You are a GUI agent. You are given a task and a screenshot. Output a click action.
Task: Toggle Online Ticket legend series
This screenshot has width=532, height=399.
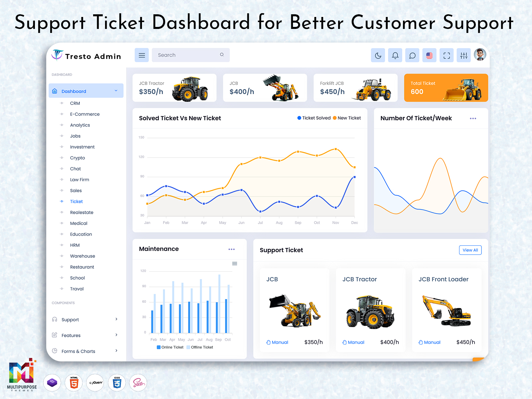[x=170, y=347]
